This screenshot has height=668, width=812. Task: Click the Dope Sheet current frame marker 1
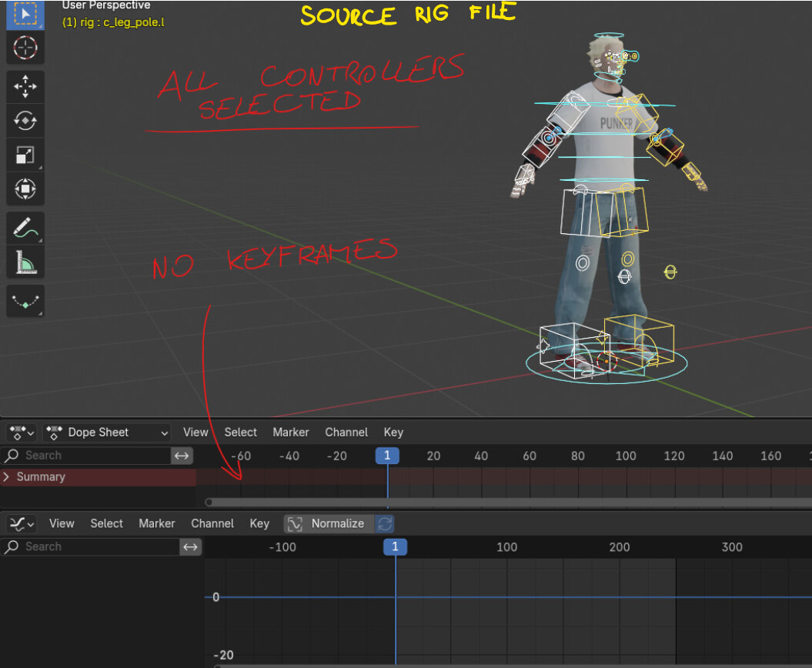click(387, 455)
